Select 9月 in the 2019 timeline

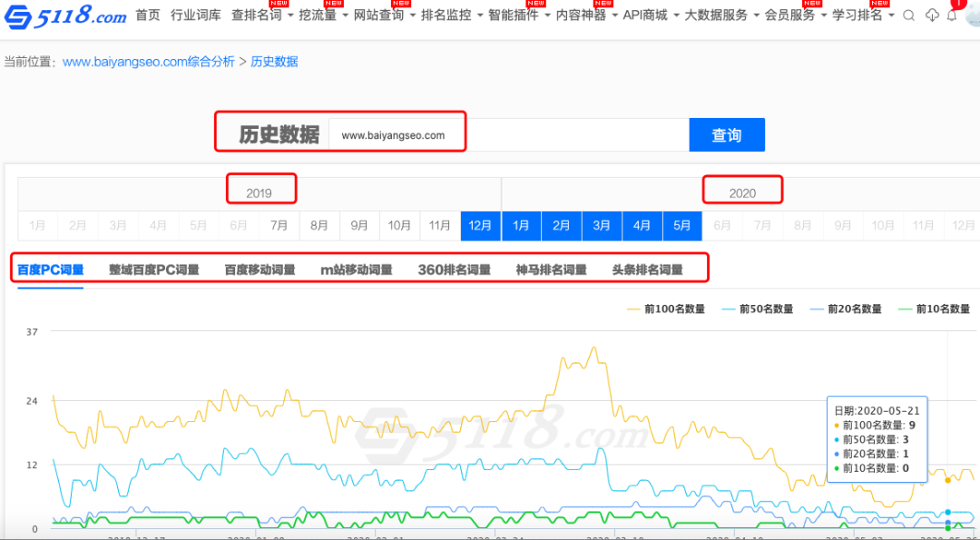coord(359,226)
